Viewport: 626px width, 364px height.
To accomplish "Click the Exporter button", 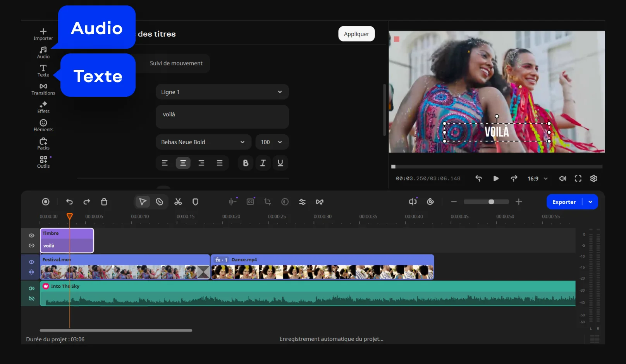I will tap(564, 202).
